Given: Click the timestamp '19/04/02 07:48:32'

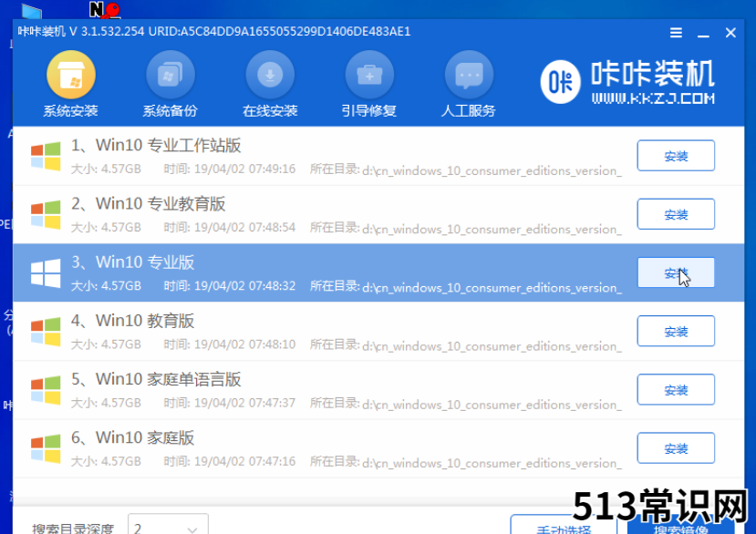Looking at the screenshot, I should tap(244, 286).
